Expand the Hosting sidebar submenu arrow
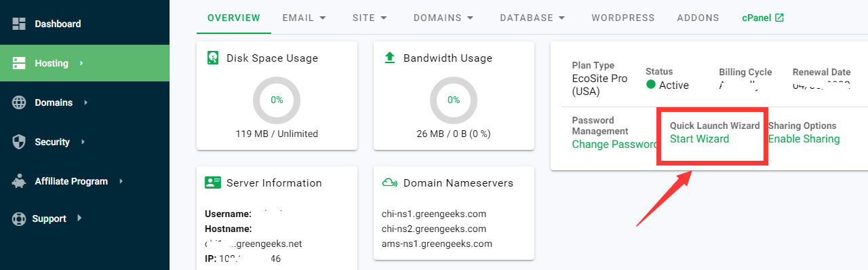868x270 pixels. pyautogui.click(x=81, y=63)
